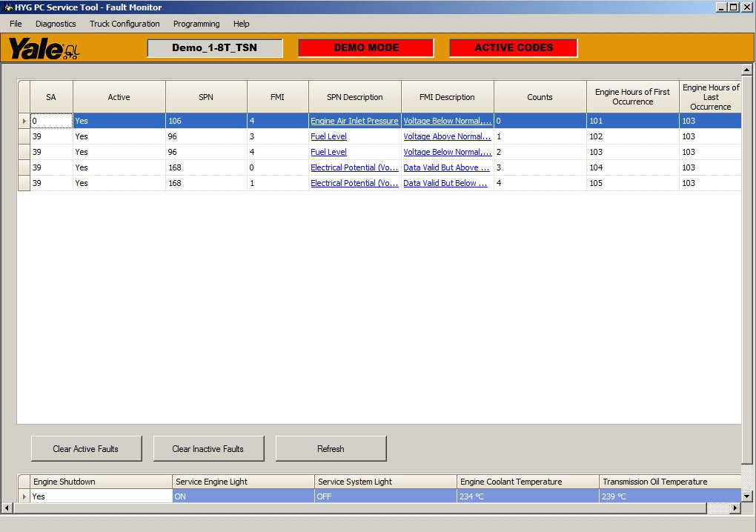Open Fuel Level link for FMI 3

328,136
